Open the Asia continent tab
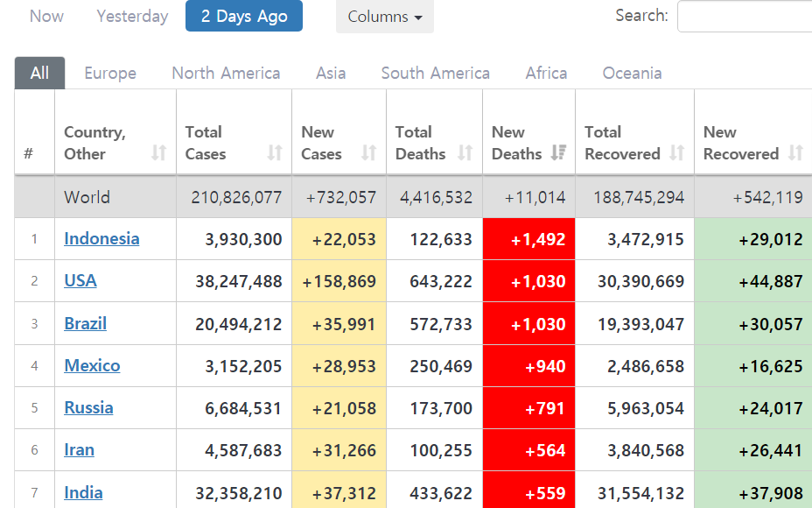812x508 pixels. pyautogui.click(x=331, y=74)
